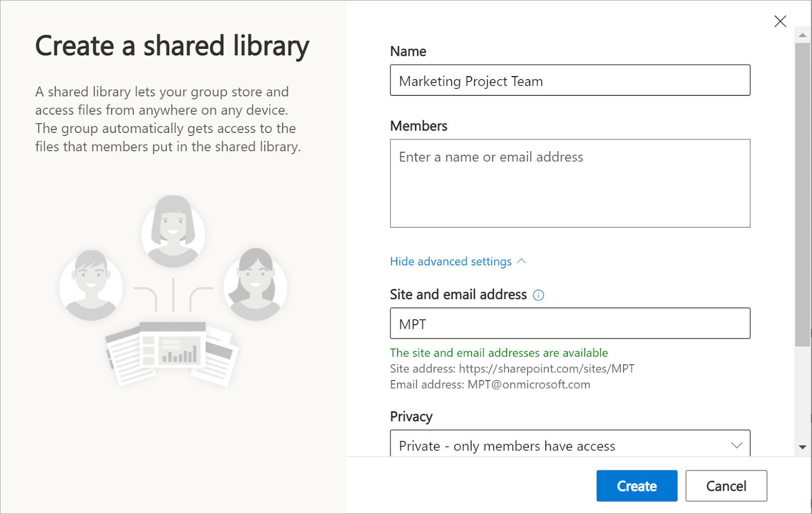Select the MPT site address text field
This screenshot has width=812, height=514.
pos(569,323)
